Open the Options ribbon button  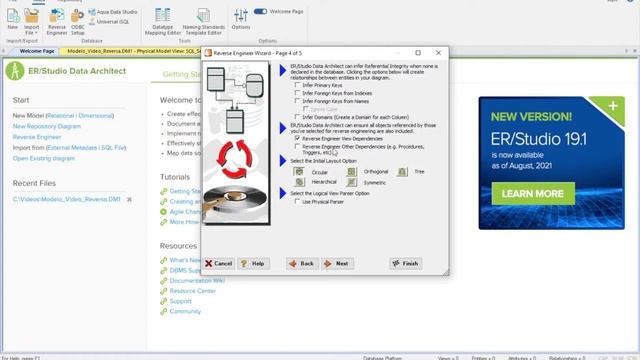[241, 19]
